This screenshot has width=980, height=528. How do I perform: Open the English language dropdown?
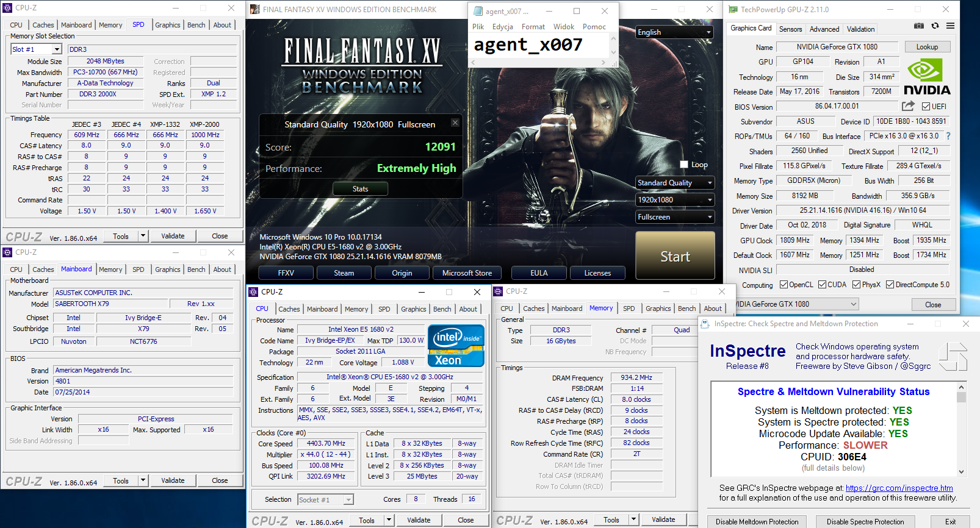tap(675, 32)
